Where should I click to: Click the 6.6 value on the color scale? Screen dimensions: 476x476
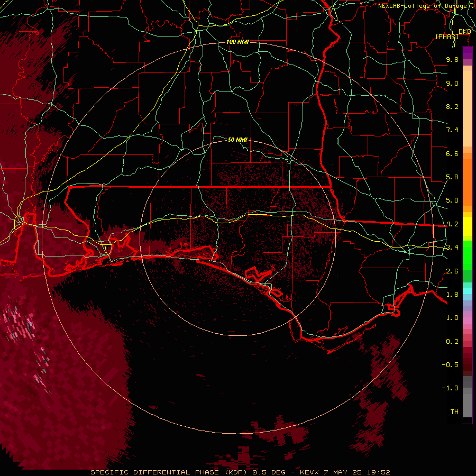point(452,153)
